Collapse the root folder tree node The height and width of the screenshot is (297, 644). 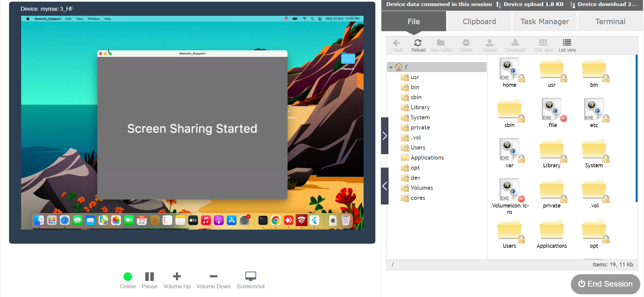tap(391, 67)
